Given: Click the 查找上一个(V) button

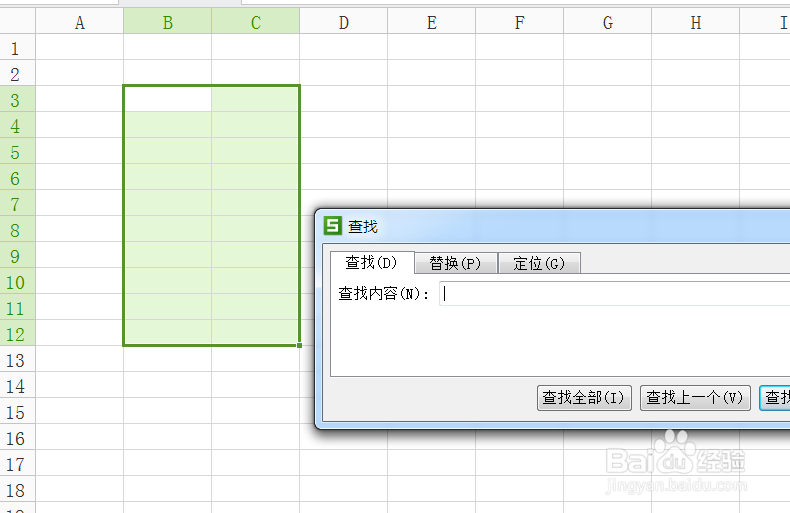Looking at the screenshot, I should (695, 398).
